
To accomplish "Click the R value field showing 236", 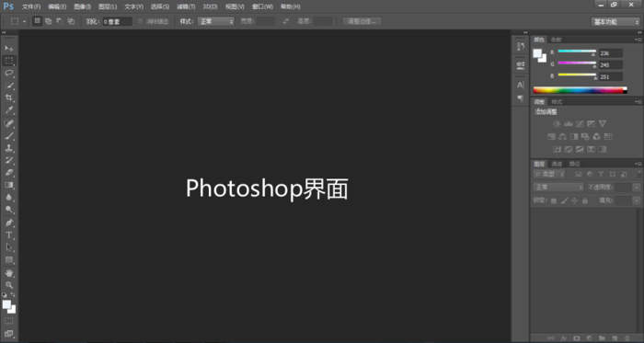I will point(610,53).
